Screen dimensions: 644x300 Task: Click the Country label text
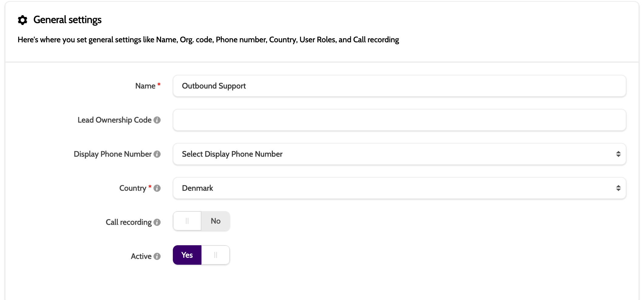[133, 188]
